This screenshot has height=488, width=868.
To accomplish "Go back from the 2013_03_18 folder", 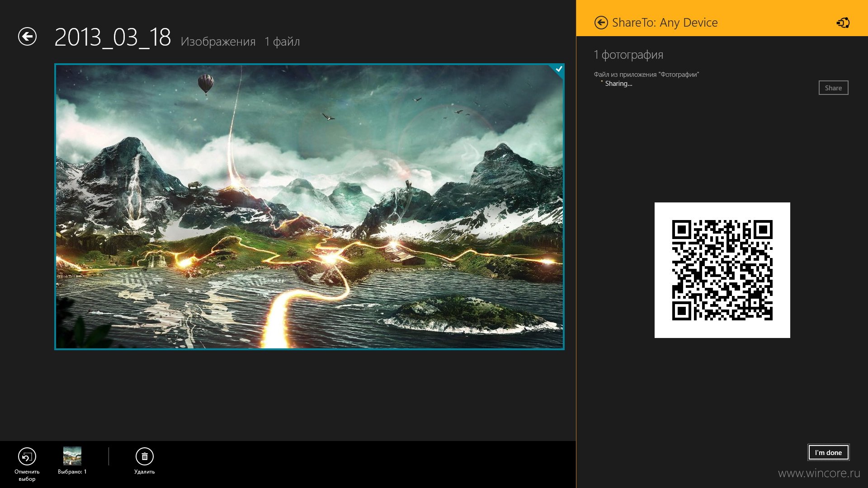I will point(27,37).
